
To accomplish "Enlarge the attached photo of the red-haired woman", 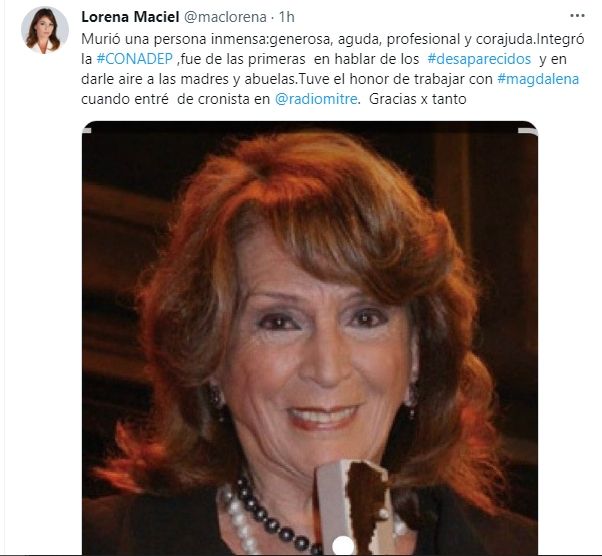I will point(309,338).
